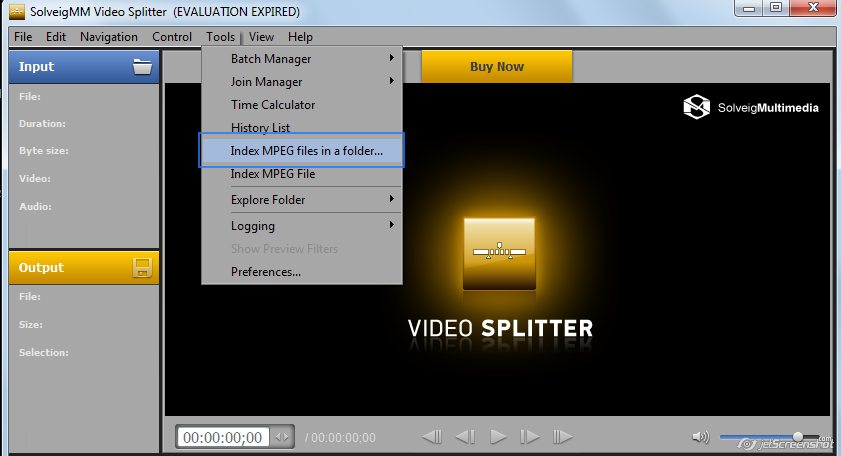This screenshot has width=841, height=456.
Task: Step one frame backward
Action: [465, 437]
